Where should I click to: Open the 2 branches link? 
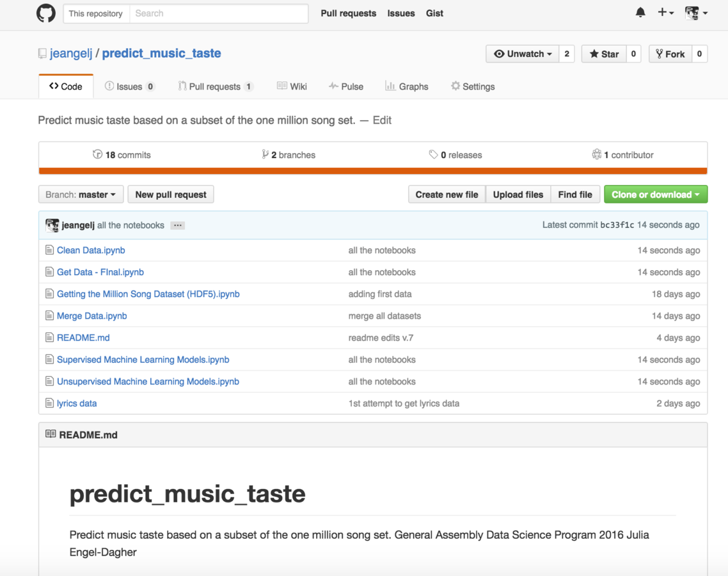coord(289,155)
